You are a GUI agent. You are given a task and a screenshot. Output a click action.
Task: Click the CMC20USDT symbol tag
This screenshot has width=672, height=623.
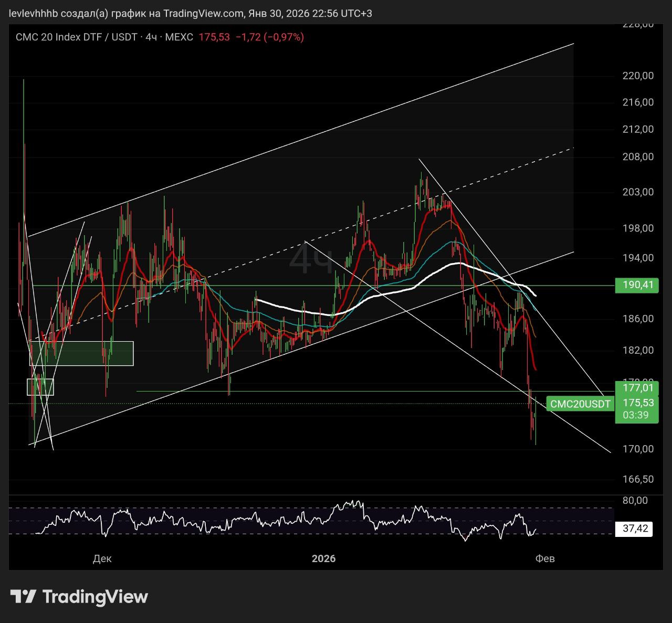580,404
